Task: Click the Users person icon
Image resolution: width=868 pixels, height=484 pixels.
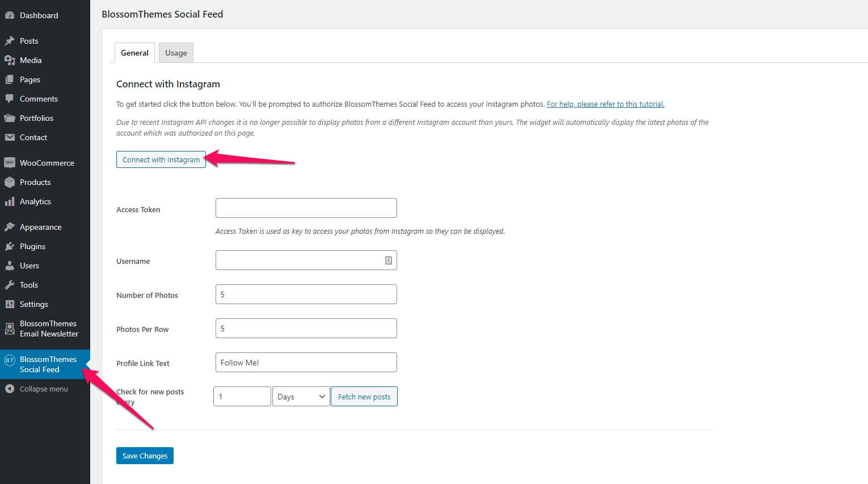Action: [x=10, y=266]
